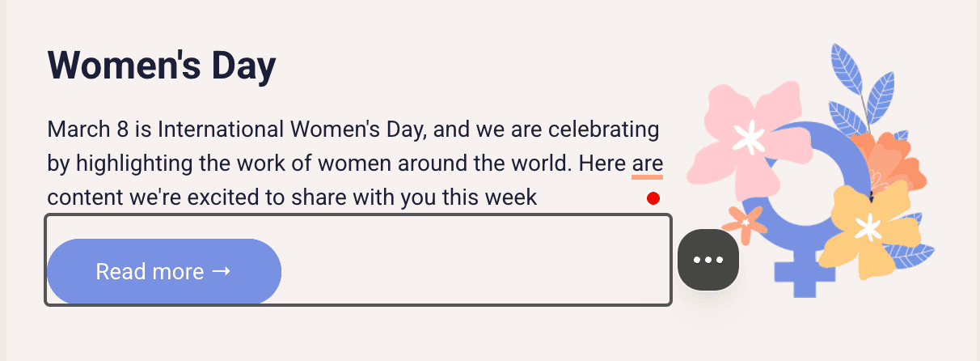Screen dimensions: 980x361
Task: Click the white center of yellow flower
Action: (x=869, y=227)
